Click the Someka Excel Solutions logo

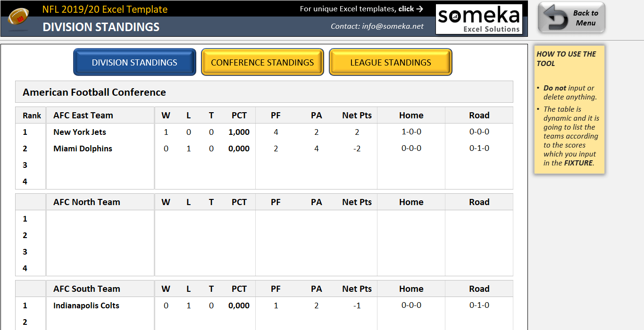(479, 19)
